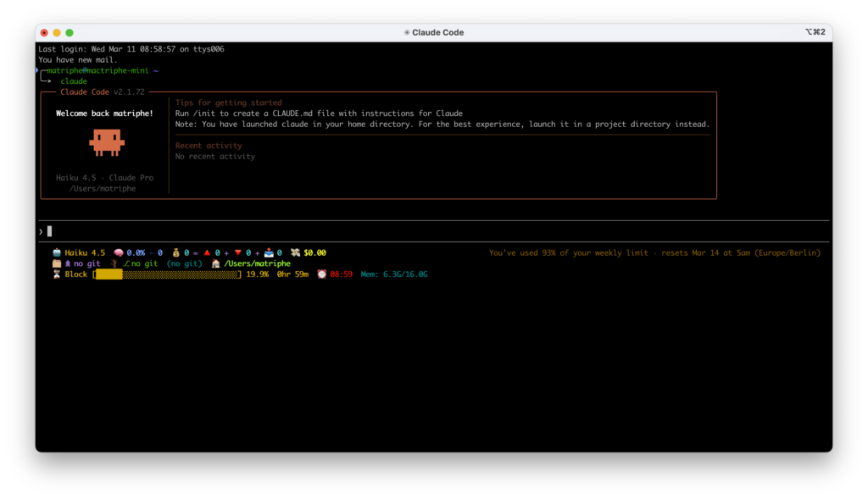Click the Recent activity heading

209,146
